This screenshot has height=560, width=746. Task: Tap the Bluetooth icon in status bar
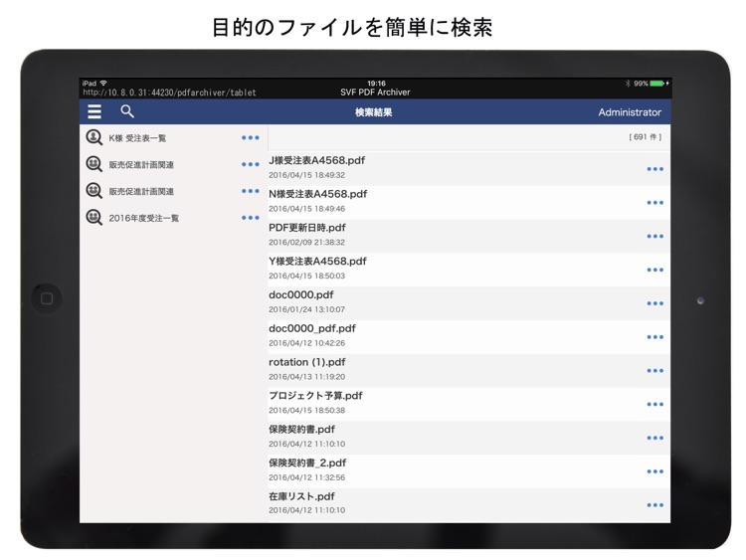click(628, 84)
